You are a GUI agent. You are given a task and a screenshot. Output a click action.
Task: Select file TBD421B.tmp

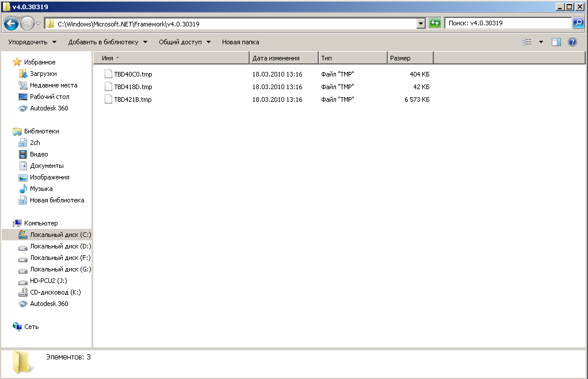coord(132,99)
